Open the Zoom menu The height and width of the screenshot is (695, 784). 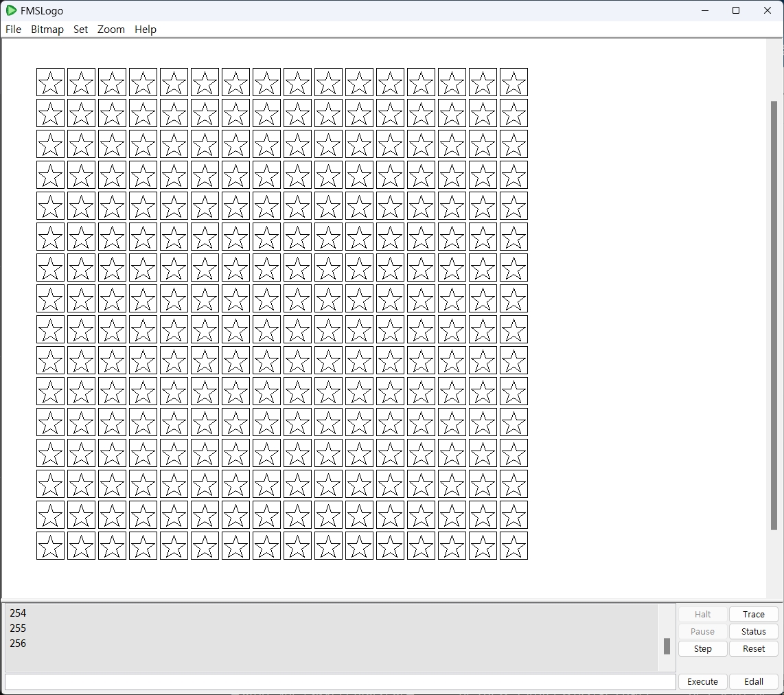111,30
